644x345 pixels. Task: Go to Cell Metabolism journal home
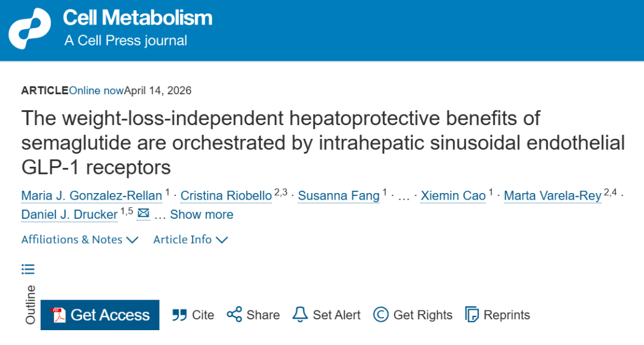[137, 18]
